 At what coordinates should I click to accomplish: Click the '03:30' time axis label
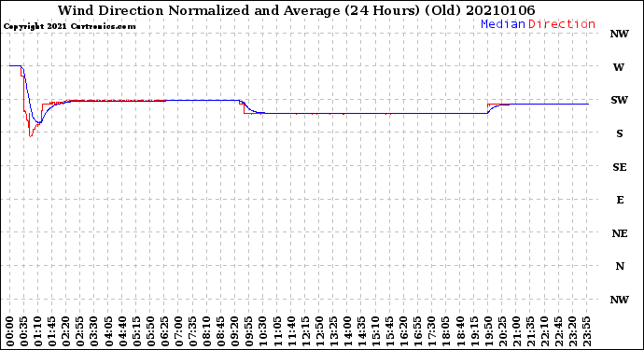pyautogui.click(x=94, y=331)
